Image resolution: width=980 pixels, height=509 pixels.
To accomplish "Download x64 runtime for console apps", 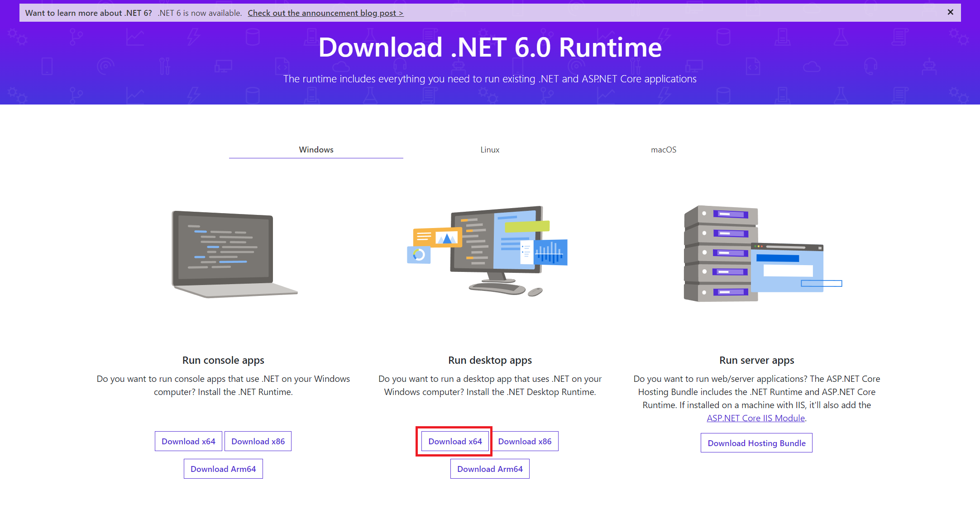I will click(188, 441).
